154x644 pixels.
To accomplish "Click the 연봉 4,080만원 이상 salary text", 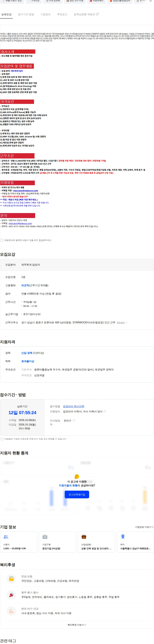I will coord(41,294).
